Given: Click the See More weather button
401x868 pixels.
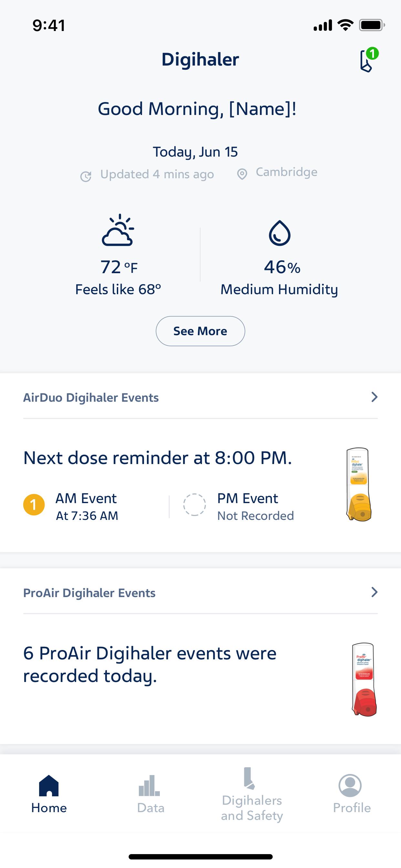Looking at the screenshot, I should [200, 331].
